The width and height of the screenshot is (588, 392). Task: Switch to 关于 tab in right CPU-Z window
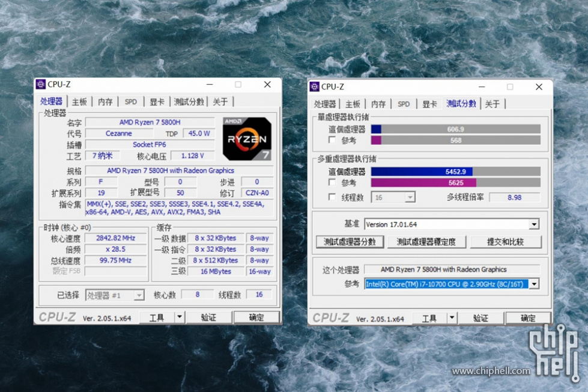(493, 104)
